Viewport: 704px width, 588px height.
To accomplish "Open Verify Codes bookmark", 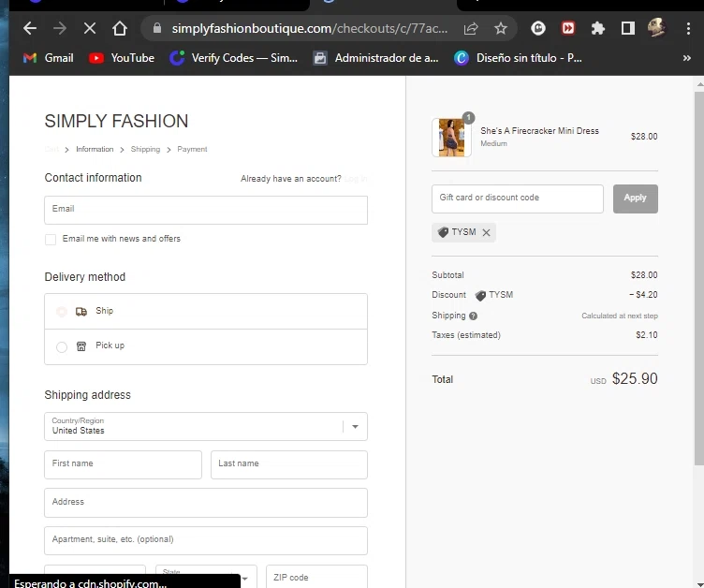I will pyautogui.click(x=233, y=58).
